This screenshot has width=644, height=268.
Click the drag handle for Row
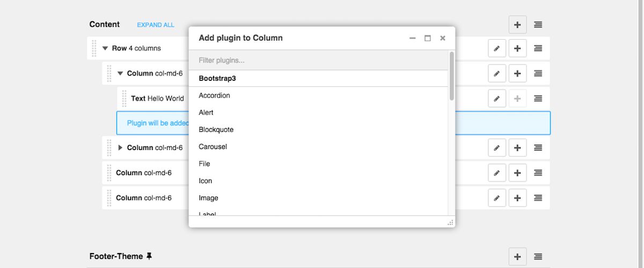[94, 48]
